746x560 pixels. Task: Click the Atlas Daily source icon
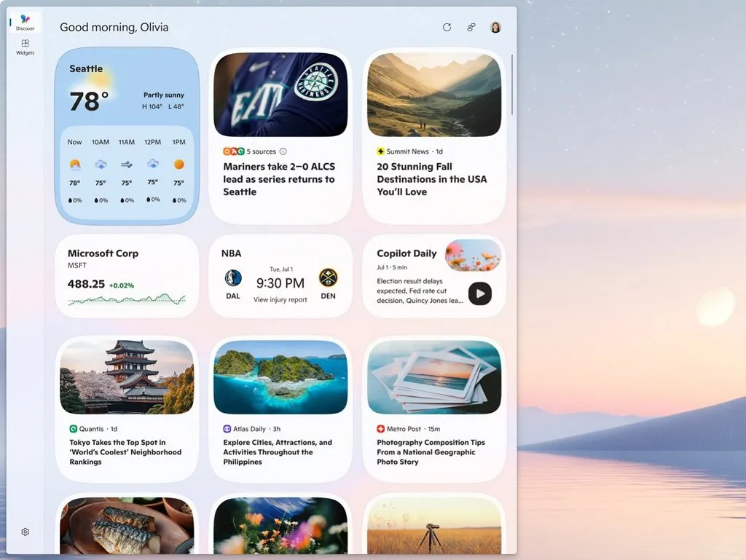point(227,429)
